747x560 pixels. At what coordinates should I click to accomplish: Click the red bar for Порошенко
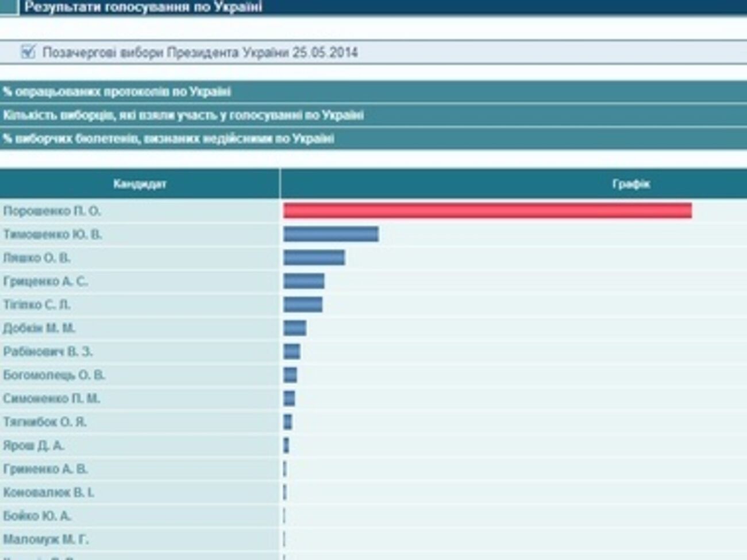487,211
